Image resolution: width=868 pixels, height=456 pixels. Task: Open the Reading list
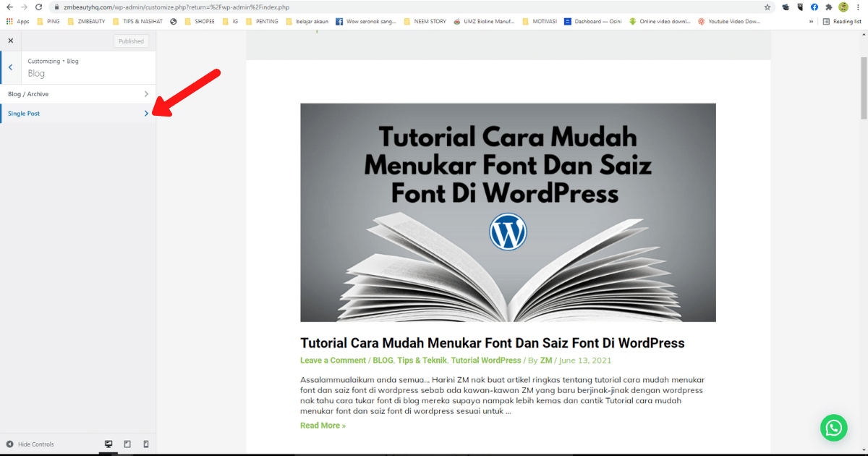pos(842,22)
